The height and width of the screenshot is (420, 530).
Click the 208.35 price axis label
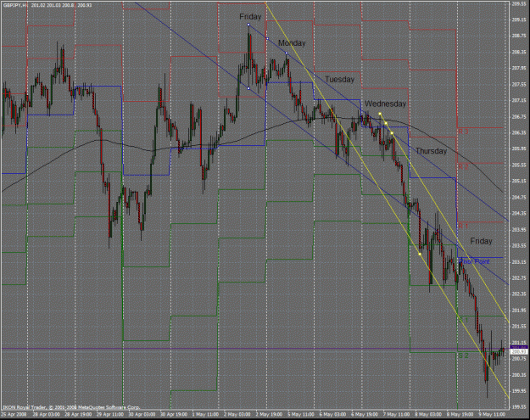tap(518, 52)
